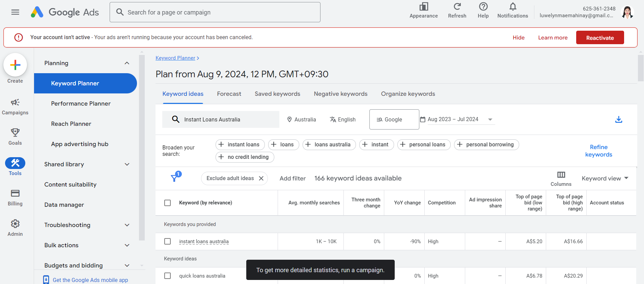
Task: Select the 'quick loans australia' checkbox
Action: (x=167, y=276)
